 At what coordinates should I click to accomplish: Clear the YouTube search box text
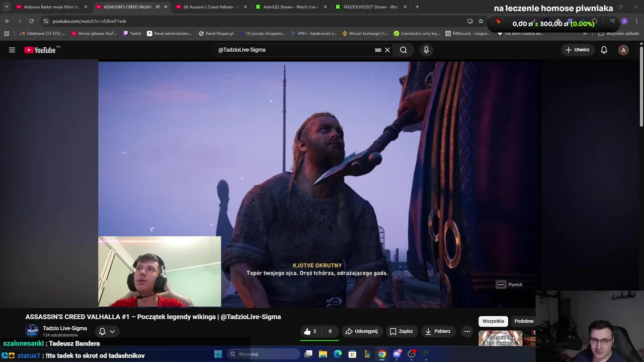tap(387, 50)
